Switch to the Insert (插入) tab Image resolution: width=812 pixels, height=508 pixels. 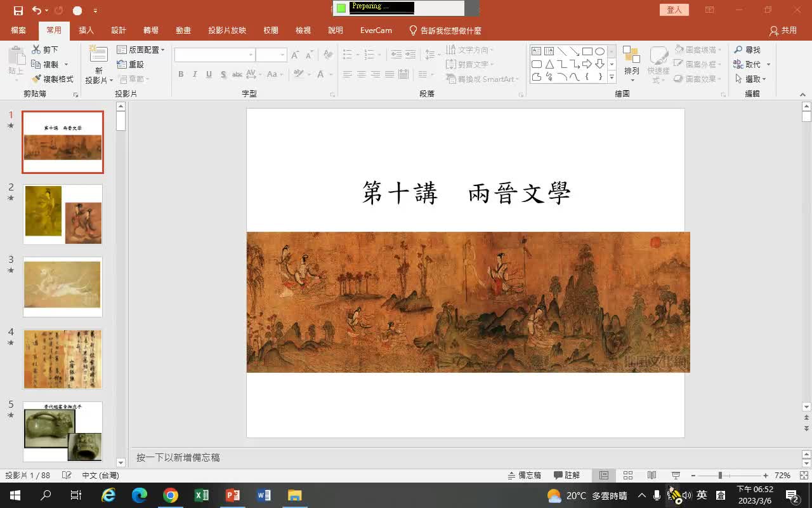(86, 30)
